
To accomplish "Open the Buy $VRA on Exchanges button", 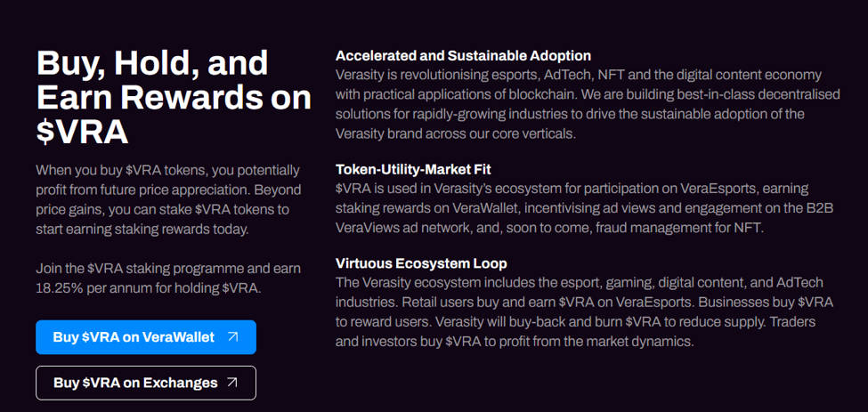I will tap(146, 383).
